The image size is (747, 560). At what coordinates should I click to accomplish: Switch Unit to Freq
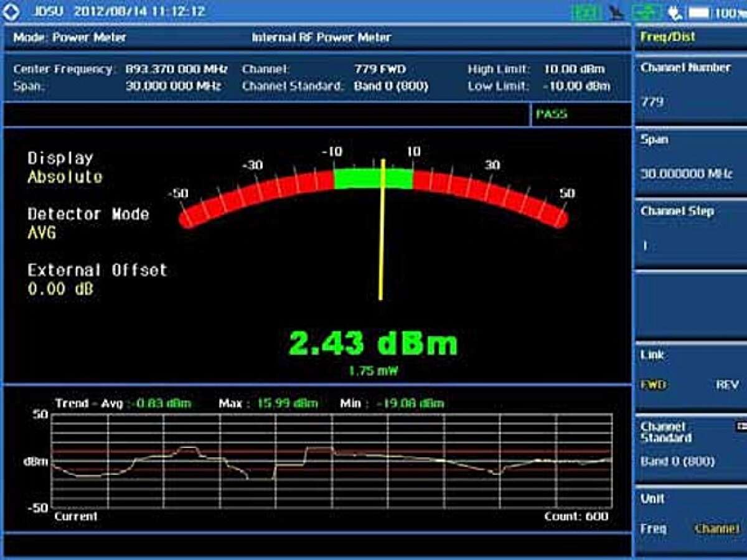tap(653, 528)
